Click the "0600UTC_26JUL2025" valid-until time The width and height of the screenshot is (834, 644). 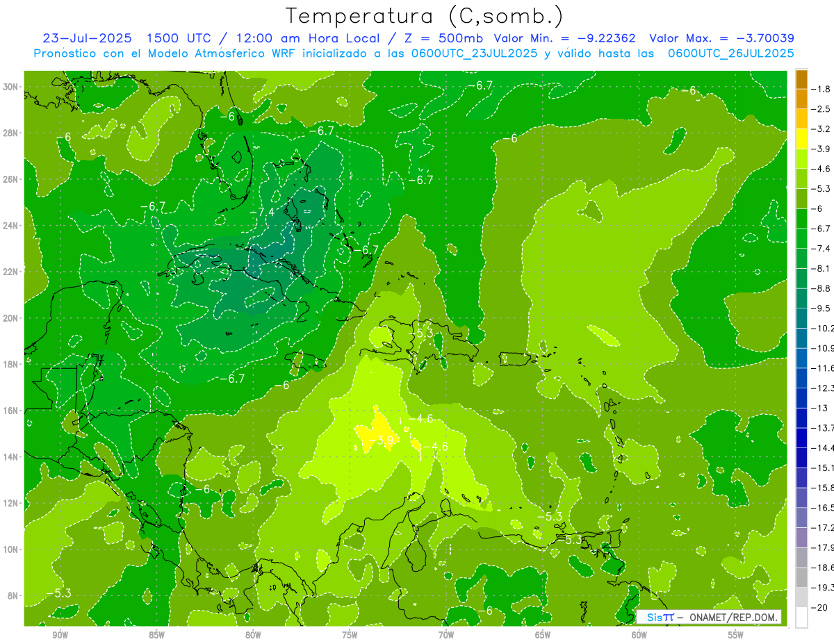coord(730,53)
